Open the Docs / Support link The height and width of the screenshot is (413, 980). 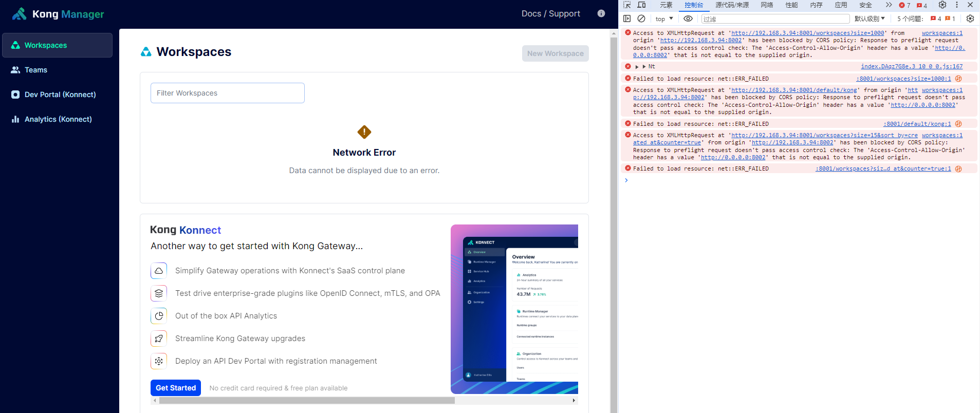pyautogui.click(x=550, y=14)
